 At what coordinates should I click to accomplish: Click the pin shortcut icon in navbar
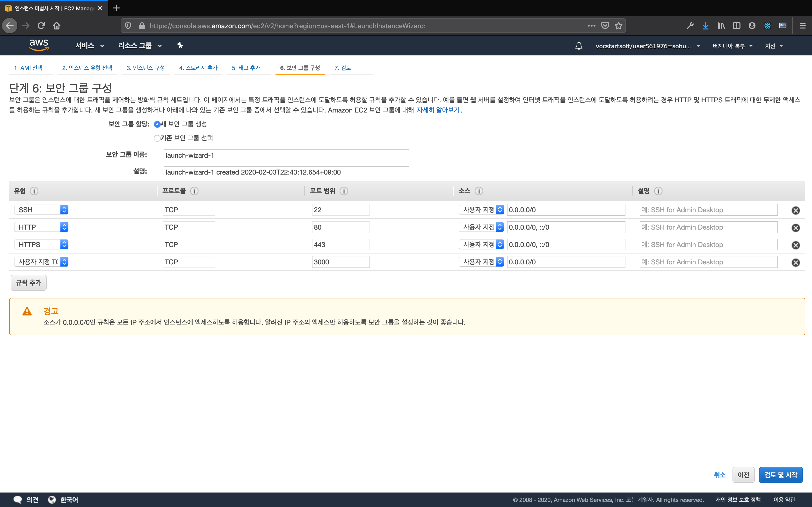click(x=180, y=46)
